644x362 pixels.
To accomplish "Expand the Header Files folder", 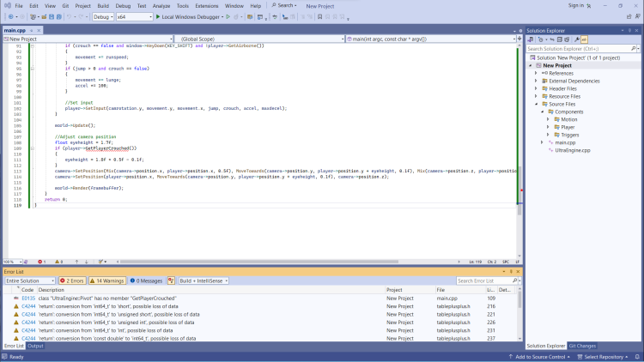I will click(563, 88).
